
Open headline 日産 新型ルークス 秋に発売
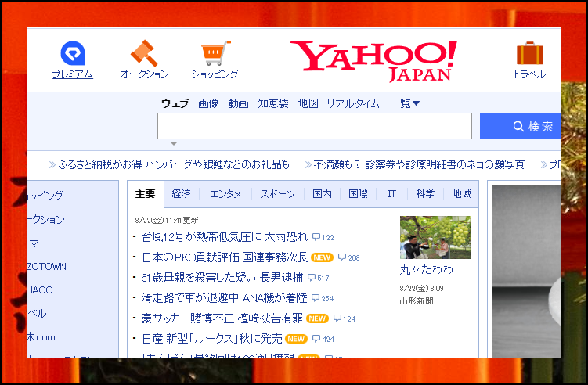tap(212, 339)
